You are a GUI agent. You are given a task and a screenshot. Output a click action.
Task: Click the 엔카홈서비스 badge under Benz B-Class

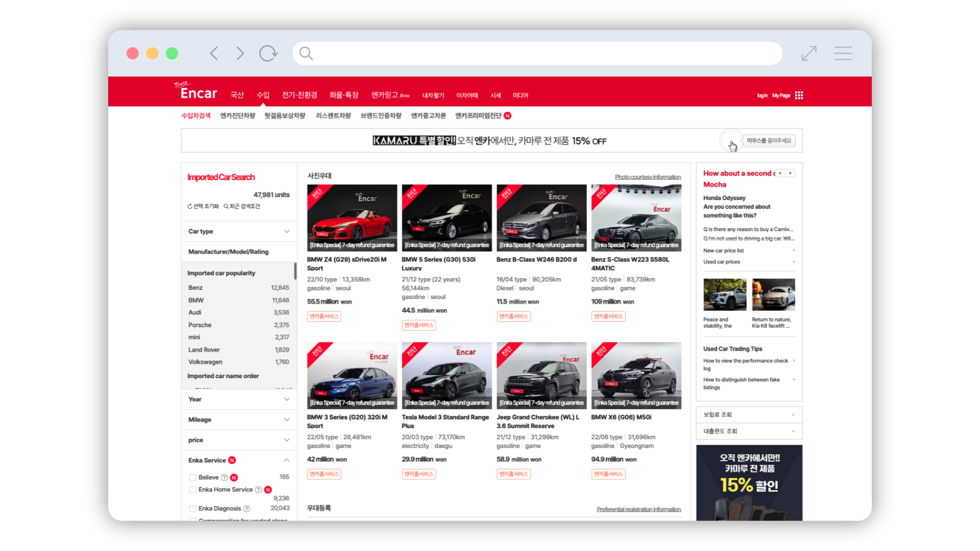click(x=513, y=316)
